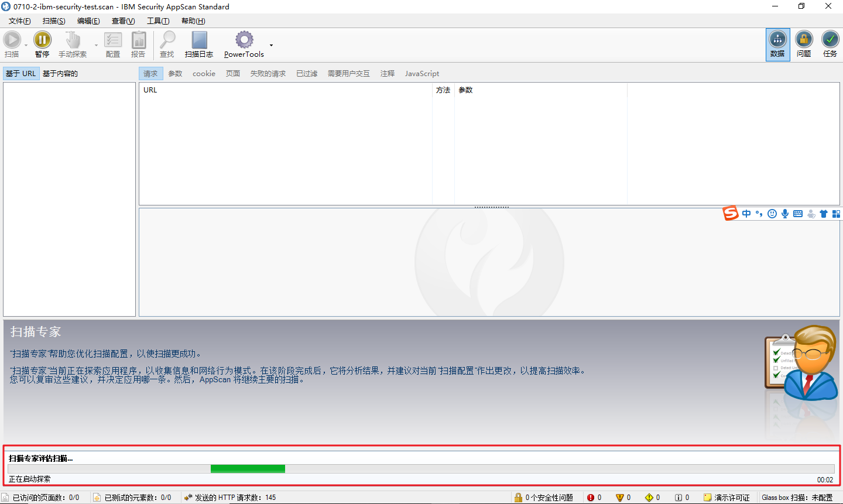The height and width of the screenshot is (504, 843).
Task: Click the 00:02 elapsed time
Action: (x=825, y=480)
